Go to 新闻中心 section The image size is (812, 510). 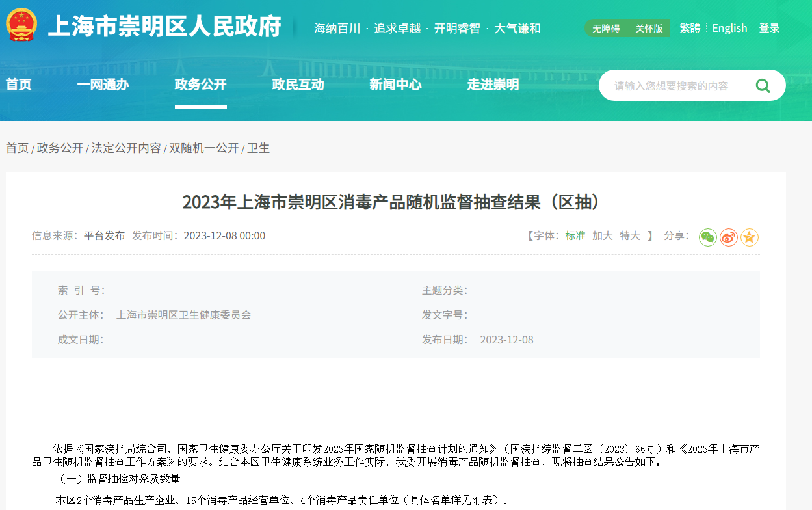[x=395, y=85]
